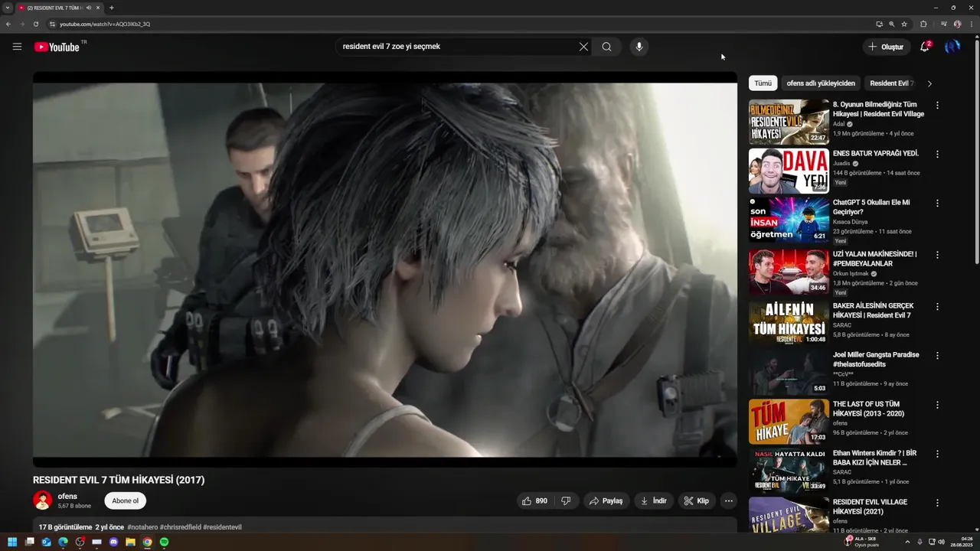
Task: Expand the video description box
Action: [x=384, y=527]
